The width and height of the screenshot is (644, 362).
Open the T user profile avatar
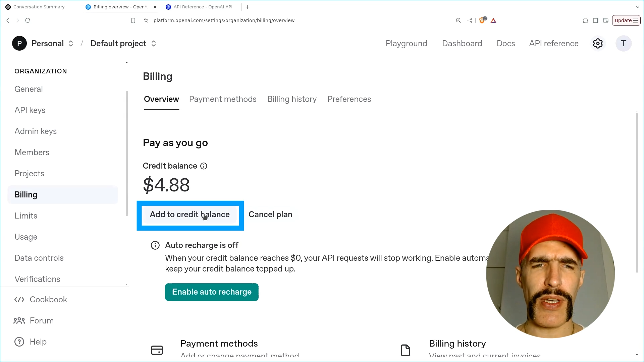624,44
